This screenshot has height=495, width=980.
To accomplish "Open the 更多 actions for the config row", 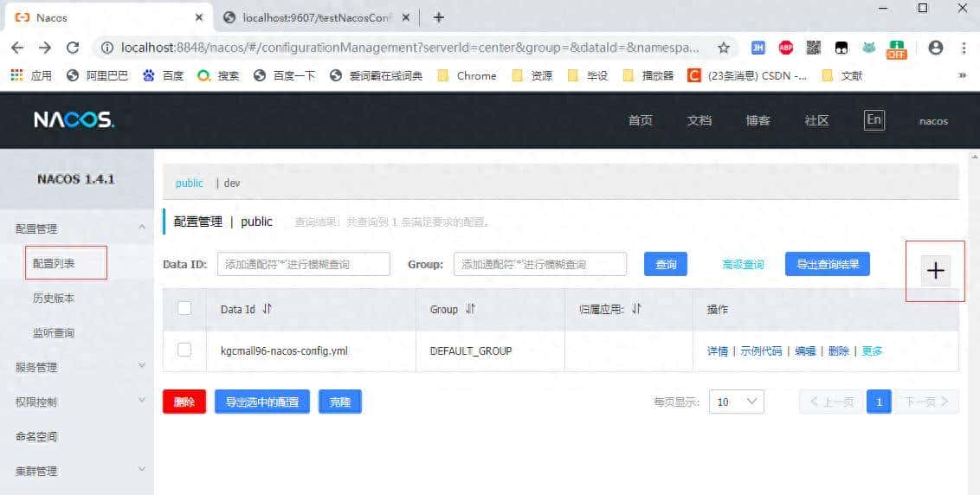I will pyautogui.click(x=872, y=351).
